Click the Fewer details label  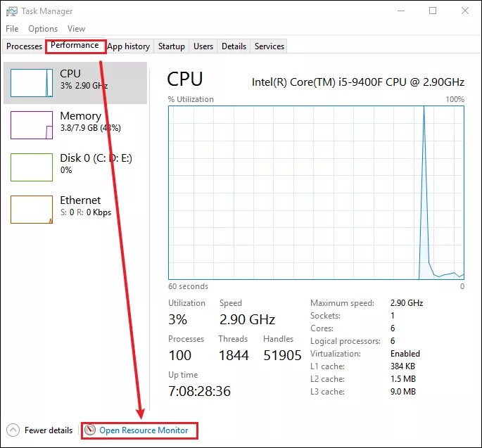tap(49, 430)
